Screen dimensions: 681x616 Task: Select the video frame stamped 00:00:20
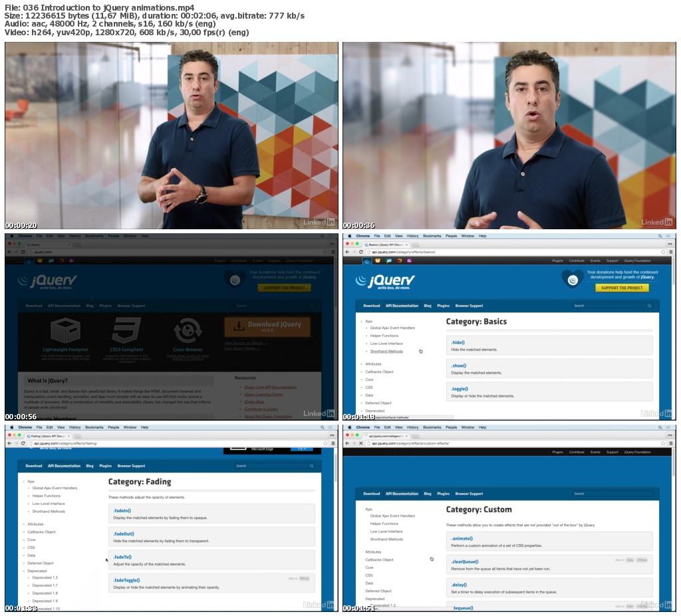click(172, 136)
